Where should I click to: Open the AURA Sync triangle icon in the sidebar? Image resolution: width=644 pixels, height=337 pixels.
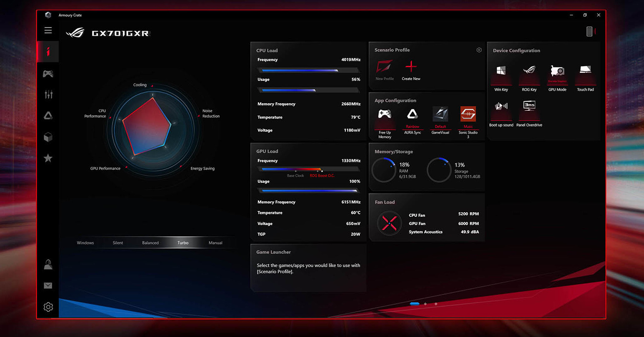[x=48, y=116]
